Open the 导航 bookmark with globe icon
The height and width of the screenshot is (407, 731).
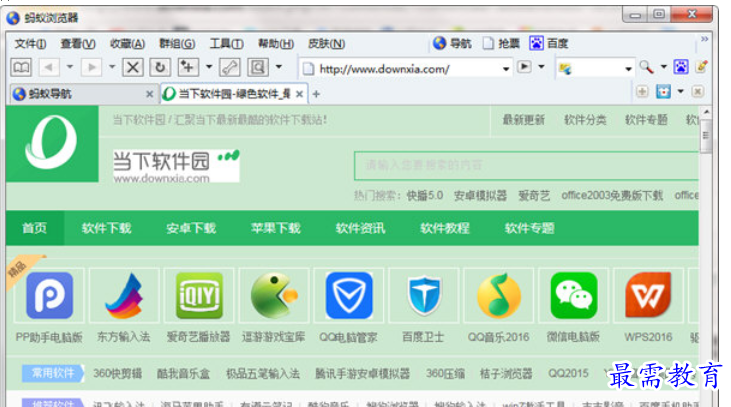[452, 43]
